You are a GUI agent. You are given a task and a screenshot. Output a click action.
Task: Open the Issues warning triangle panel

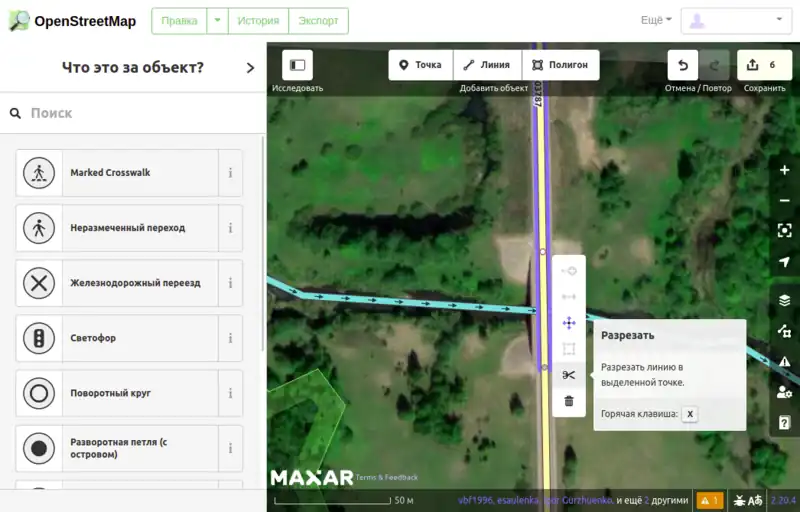[784, 361]
